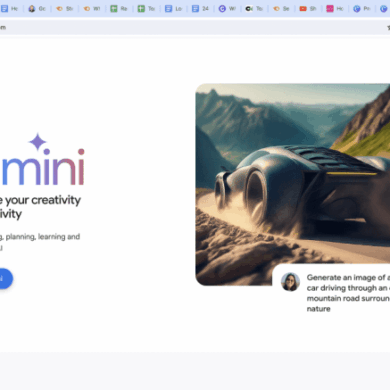Screen dimensions: 390x390
Task: Open the orange-icon tab labeled Se
Action: click(x=281, y=9)
